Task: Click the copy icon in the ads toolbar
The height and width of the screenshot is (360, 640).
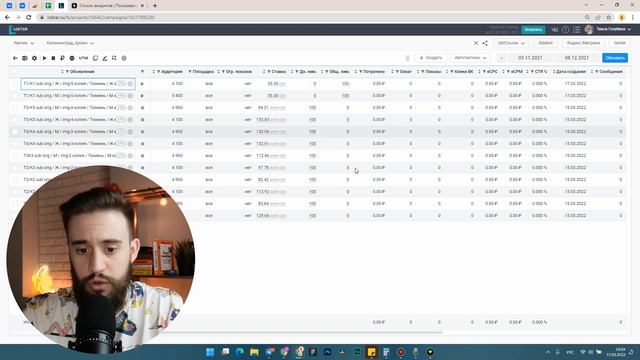Action: 95,58
